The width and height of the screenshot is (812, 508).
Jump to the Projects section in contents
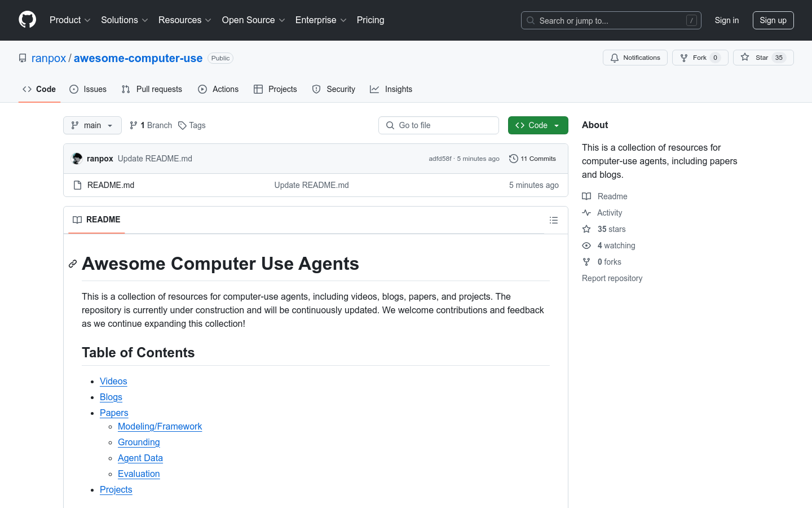(x=116, y=490)
